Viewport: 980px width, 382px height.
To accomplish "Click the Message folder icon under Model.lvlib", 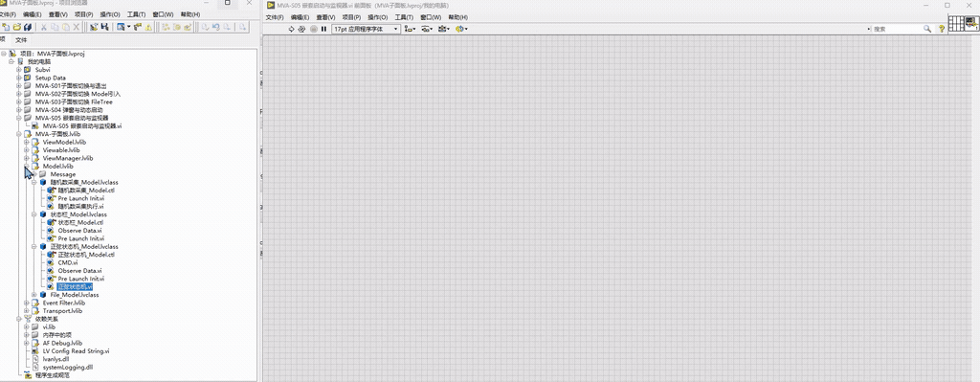I will [x=43, y=174].
